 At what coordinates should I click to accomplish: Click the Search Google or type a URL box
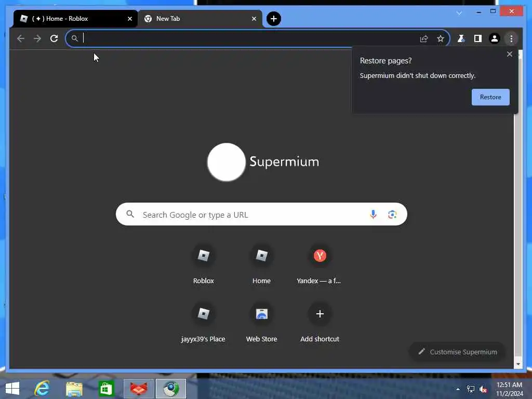point(261,214)
